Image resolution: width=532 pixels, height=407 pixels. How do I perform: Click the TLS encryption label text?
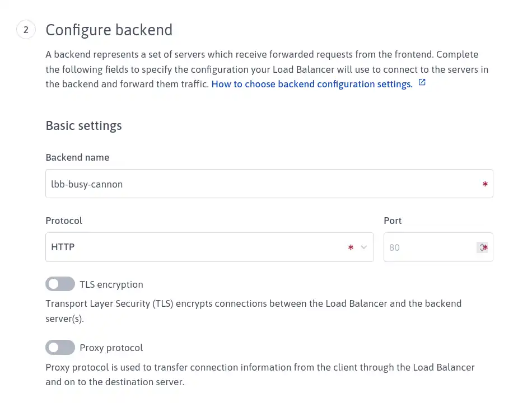(111, 284)
